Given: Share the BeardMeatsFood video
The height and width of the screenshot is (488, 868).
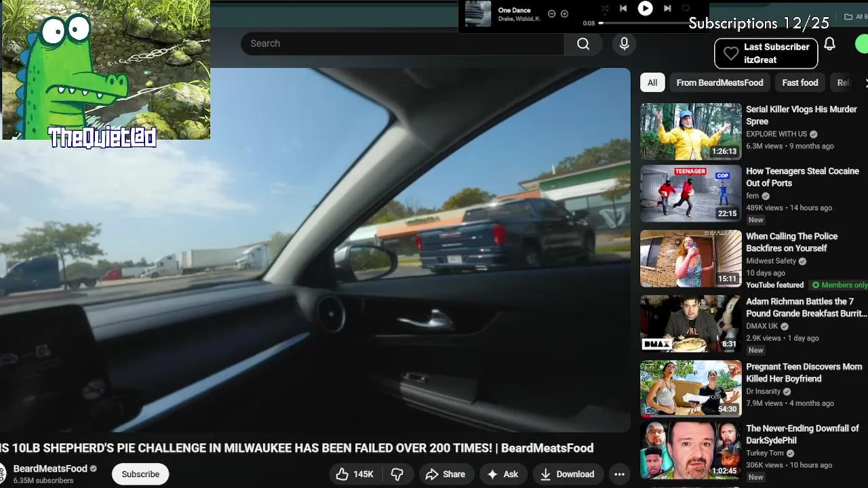Looking at the screenshot, I should coord(445,474).
